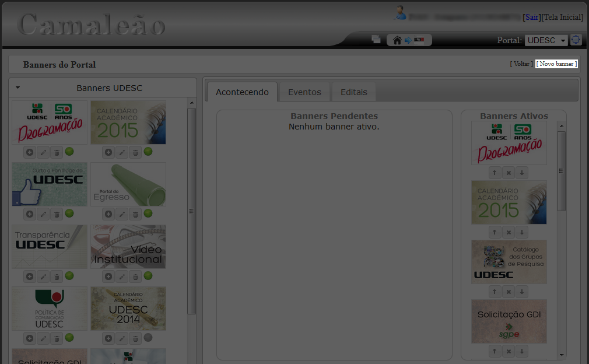Move active Calendário Acadêmico 2015 banner up

[x=495, y=232]
